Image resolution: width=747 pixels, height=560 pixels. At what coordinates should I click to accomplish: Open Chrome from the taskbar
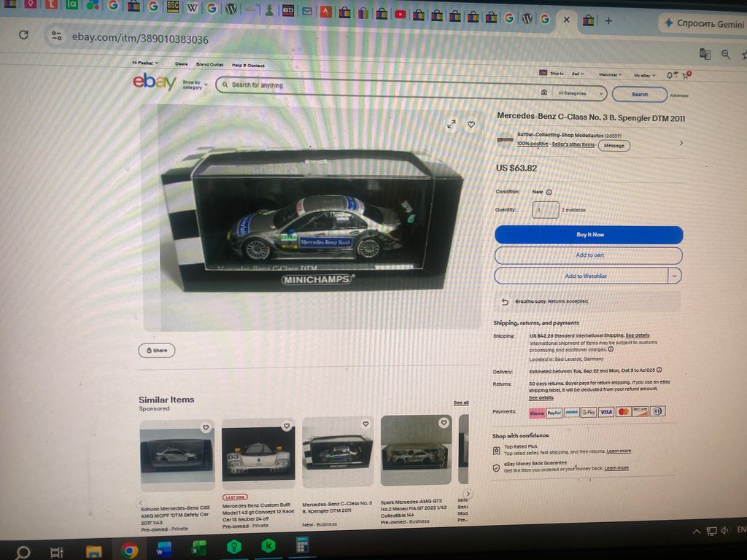(129, 551)
